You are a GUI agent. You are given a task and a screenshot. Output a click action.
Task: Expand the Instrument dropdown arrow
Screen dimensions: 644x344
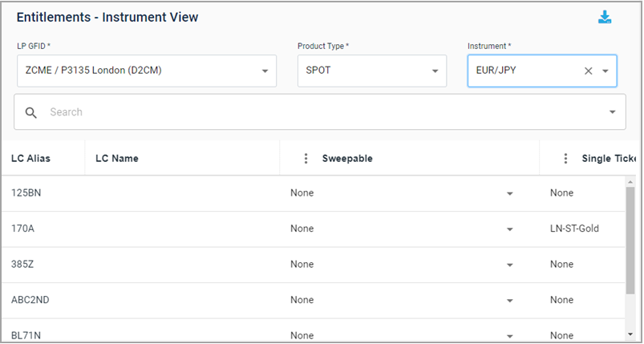click(606, 71)
